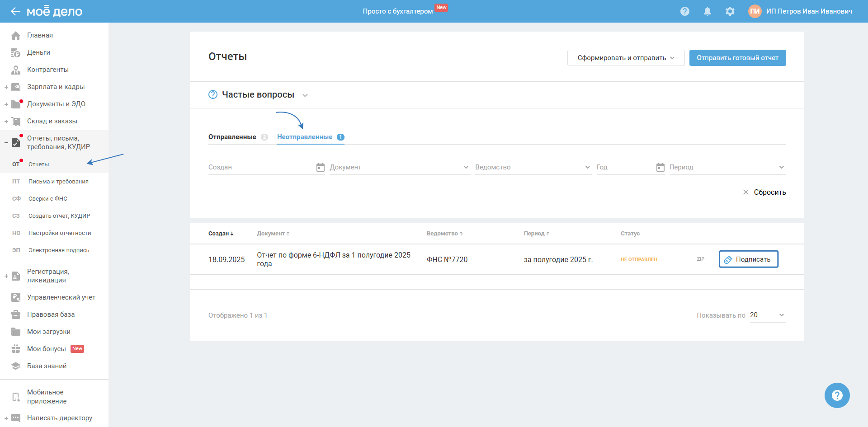Expand Зарплата и кадры in sidebar

click(x=6, y=87)
